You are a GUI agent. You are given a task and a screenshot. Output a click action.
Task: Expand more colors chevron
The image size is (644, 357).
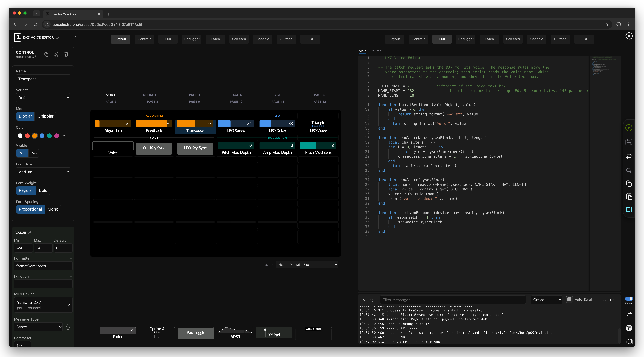click(64, 136)
